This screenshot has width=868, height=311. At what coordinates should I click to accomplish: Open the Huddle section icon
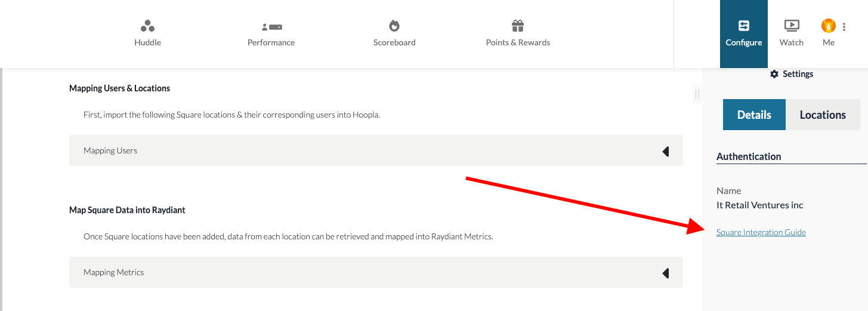(147, 26)
